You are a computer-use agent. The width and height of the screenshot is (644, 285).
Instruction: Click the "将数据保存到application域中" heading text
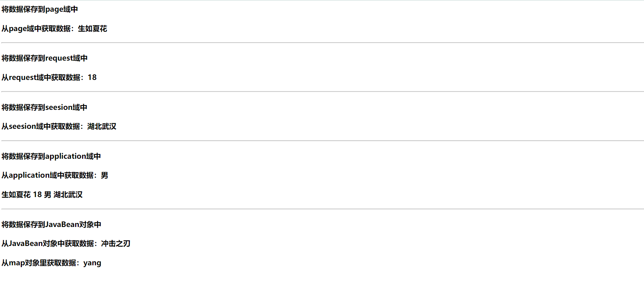pyautogui.click(x=51, y=157)
